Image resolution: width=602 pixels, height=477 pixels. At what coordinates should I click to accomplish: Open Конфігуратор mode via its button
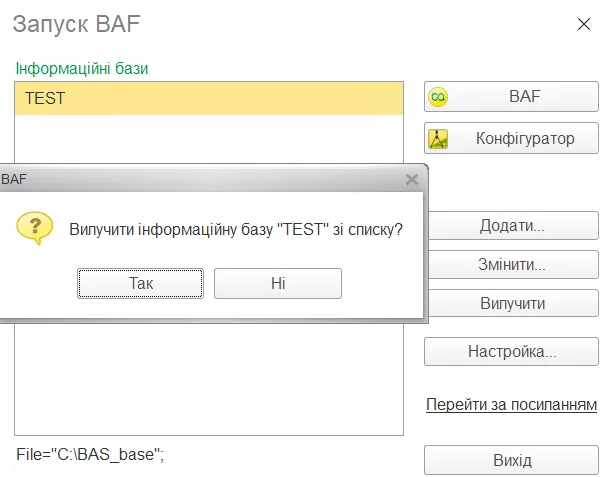(x=510, y=138)
